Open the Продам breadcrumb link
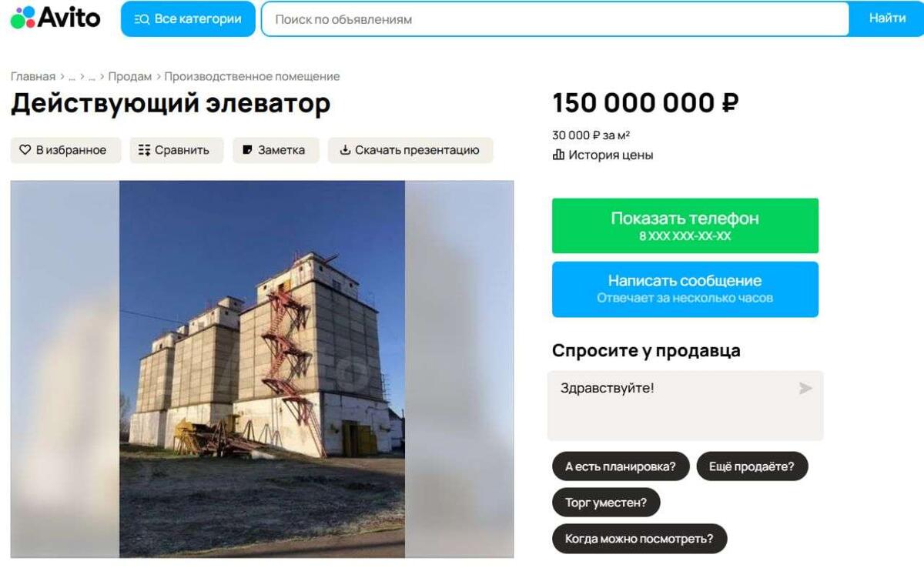Screen dimensions: 924x578 pos(130,76)
